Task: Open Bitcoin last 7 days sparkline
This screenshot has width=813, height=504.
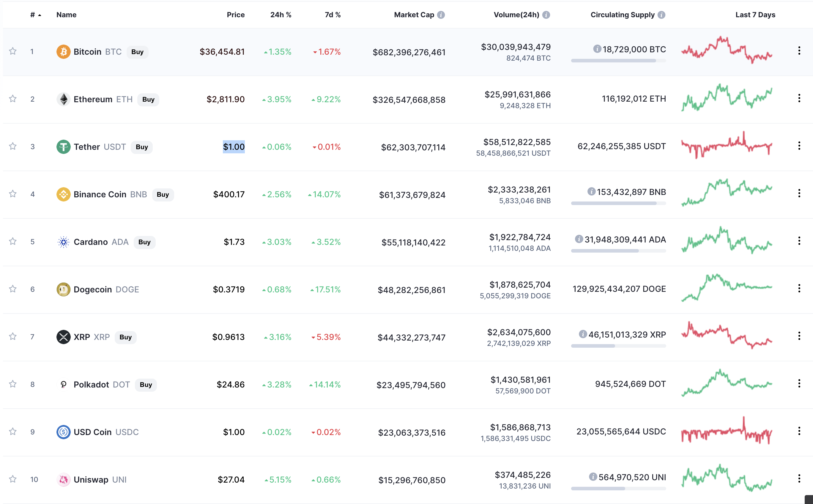Action: 727,50
